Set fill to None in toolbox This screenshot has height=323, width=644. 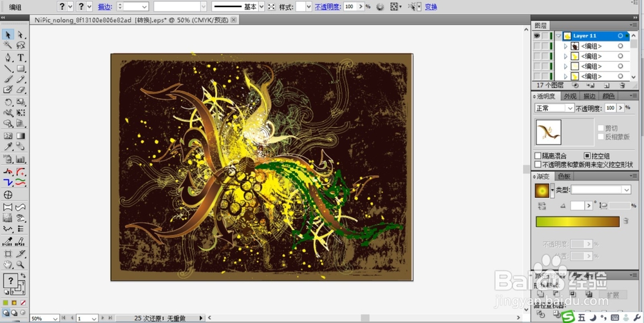coord(23,302)
